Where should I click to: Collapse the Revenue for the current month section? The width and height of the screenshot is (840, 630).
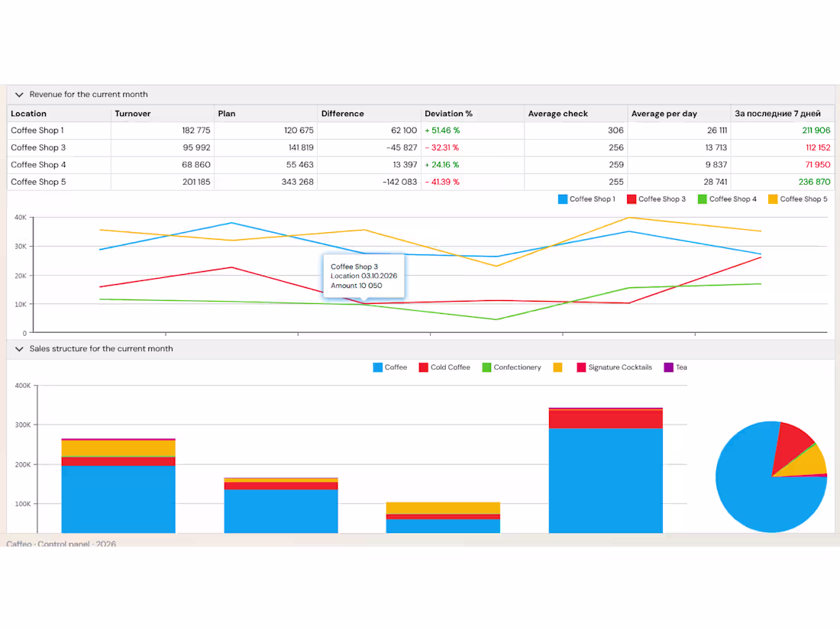tap(19, 95)
